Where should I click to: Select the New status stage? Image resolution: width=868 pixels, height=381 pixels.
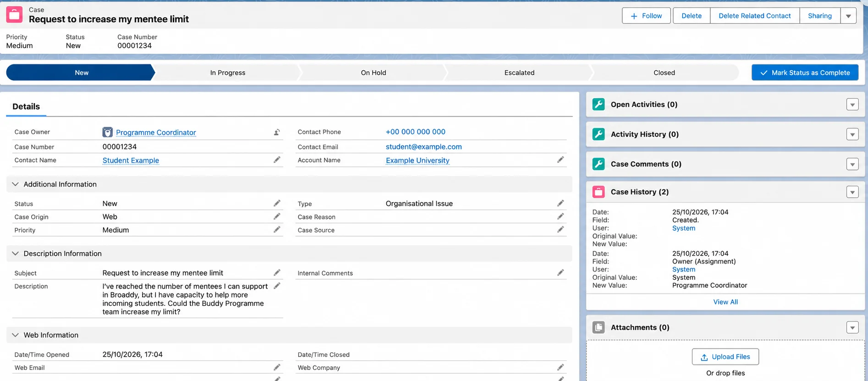81,72
